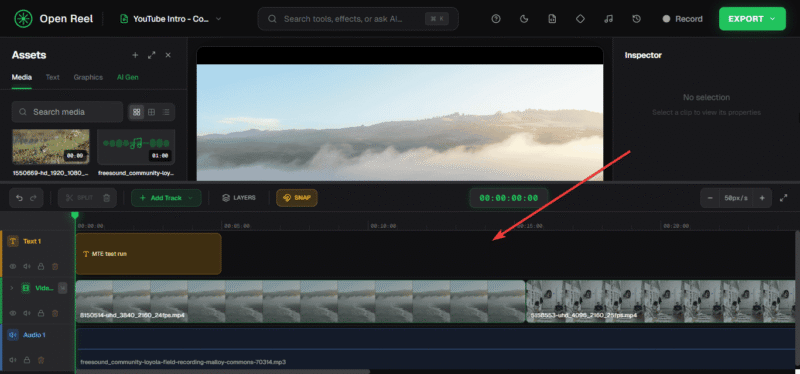Open the music note icon in the top bar
Screen dimensions: 800x374
[608, 19]
